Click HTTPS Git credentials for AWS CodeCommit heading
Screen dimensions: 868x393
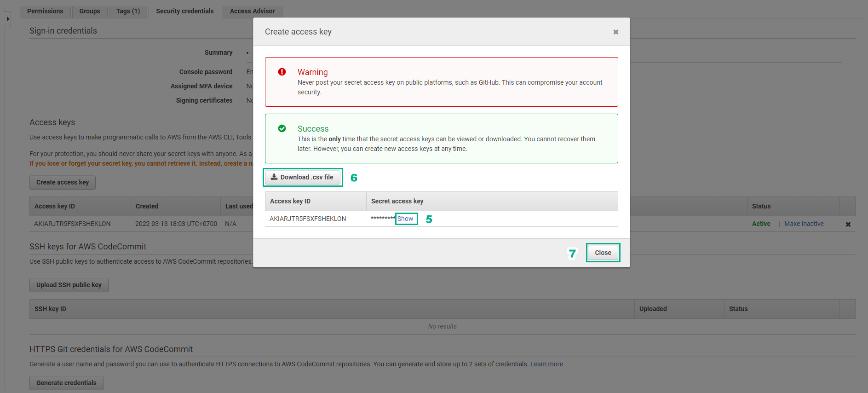point(111,349)
